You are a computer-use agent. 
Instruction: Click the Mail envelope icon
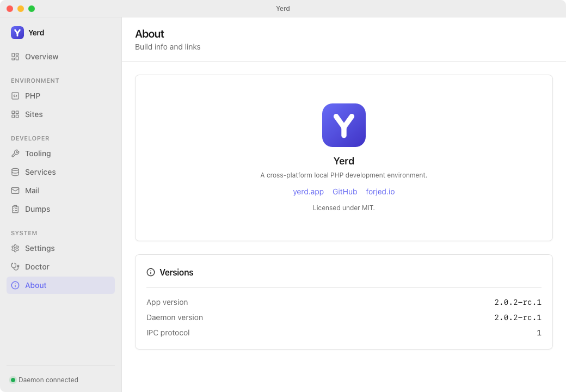[15, 191]
